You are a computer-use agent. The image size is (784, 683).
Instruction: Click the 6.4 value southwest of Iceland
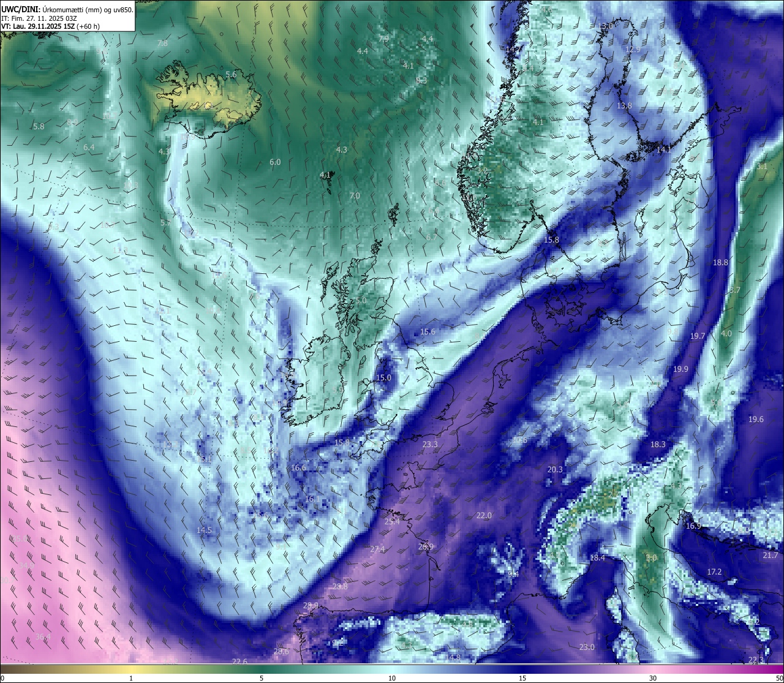point(89,148)
